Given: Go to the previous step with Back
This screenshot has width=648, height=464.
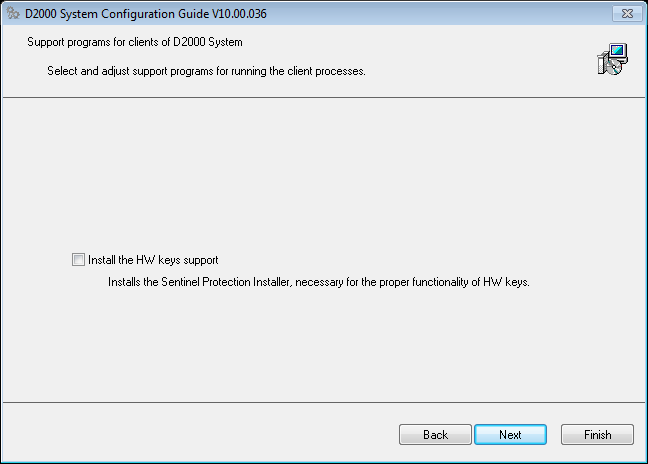Looking at the screenshot, I should 435,435.
